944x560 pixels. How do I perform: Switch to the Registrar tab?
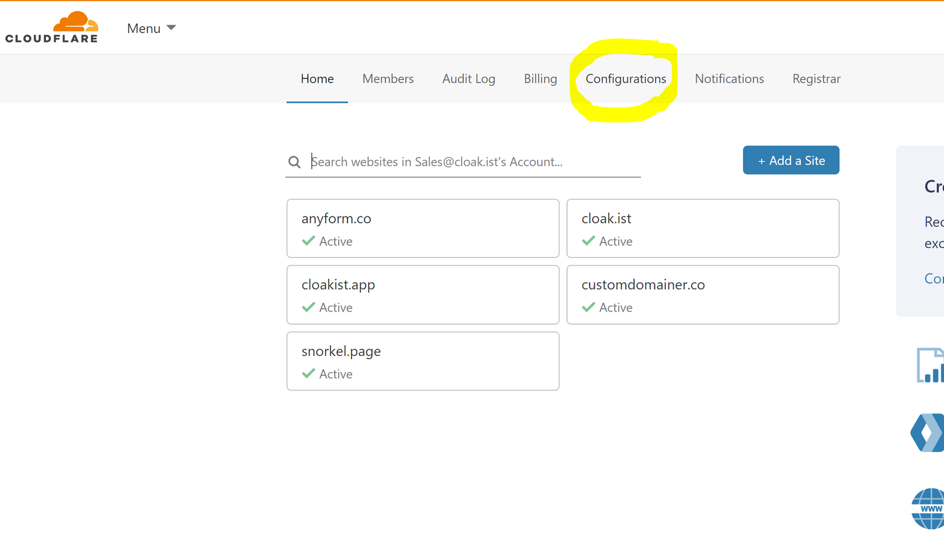[816, 79]
